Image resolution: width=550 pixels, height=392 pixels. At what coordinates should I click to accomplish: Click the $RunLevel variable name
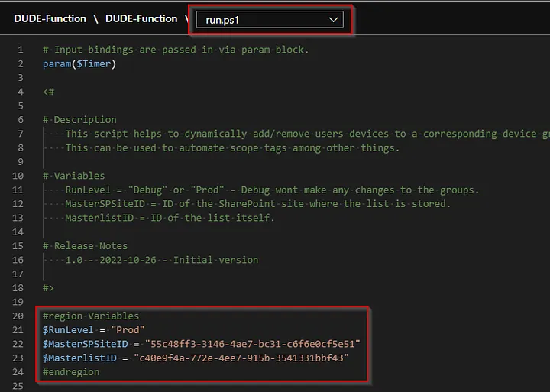tap(69, 329)
